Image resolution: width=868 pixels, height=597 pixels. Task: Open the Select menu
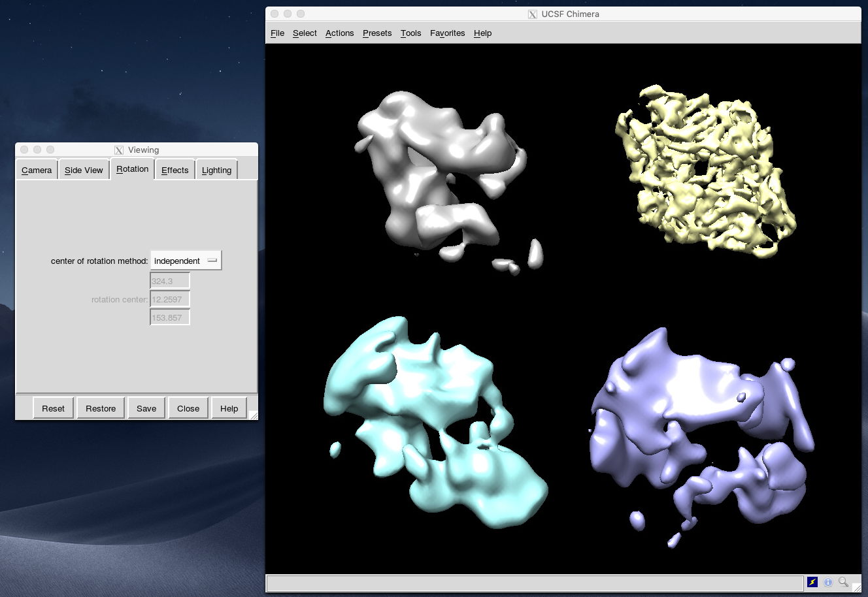[305, 33]
